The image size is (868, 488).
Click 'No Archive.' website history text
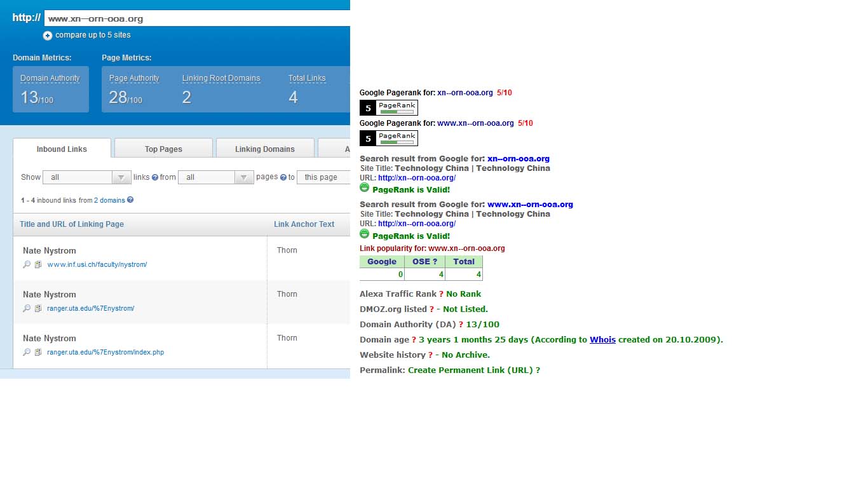point(466,355)
